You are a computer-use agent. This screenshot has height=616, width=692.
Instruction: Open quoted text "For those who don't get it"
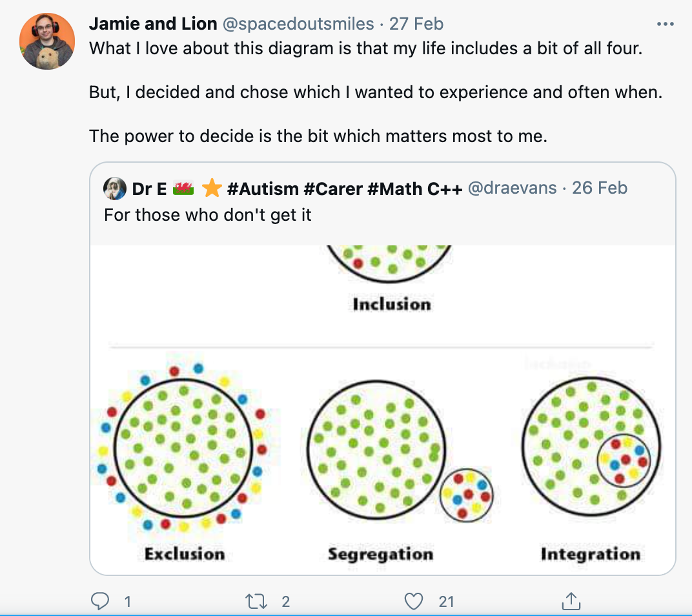tap(208, 214)
